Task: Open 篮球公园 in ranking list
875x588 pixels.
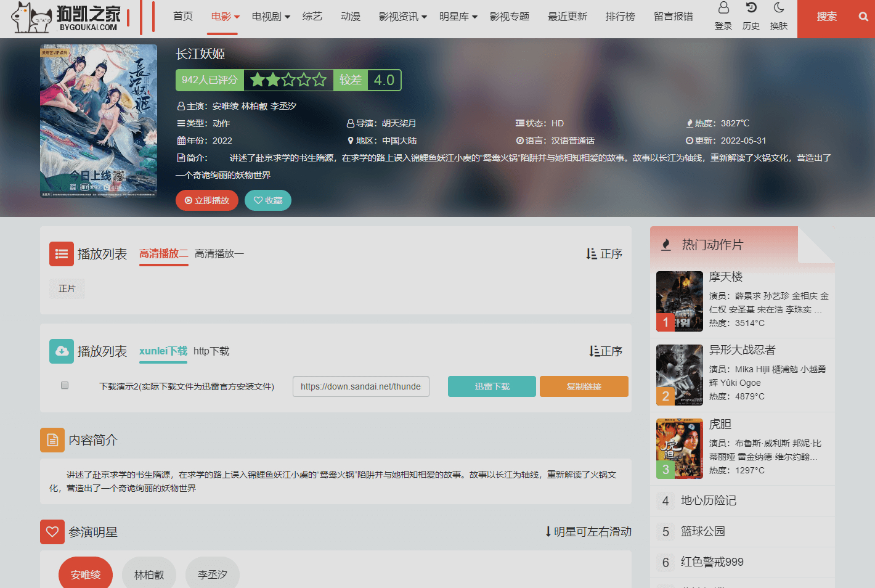Action: click(703, 531)
